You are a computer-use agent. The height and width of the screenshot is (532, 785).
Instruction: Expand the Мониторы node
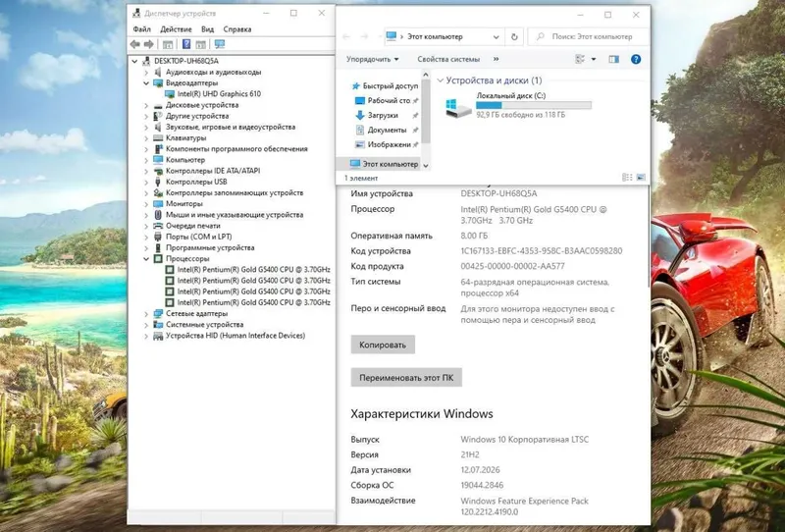coord(146,204)
